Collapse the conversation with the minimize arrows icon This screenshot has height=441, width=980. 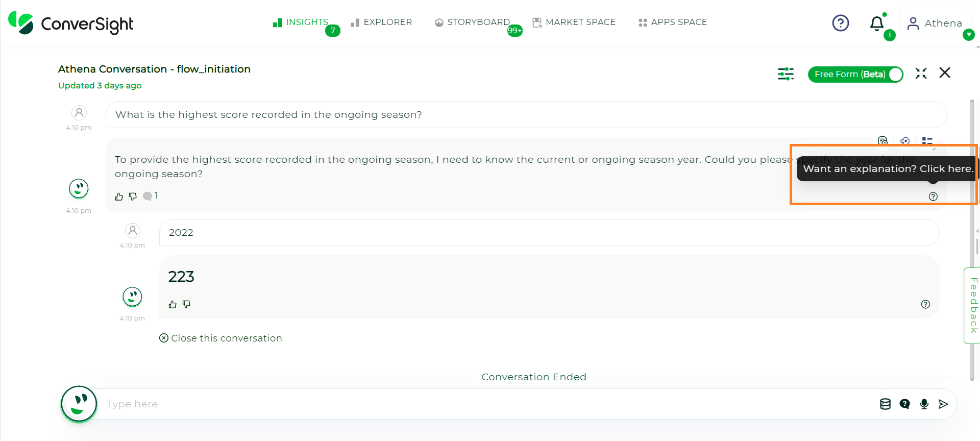921,73
